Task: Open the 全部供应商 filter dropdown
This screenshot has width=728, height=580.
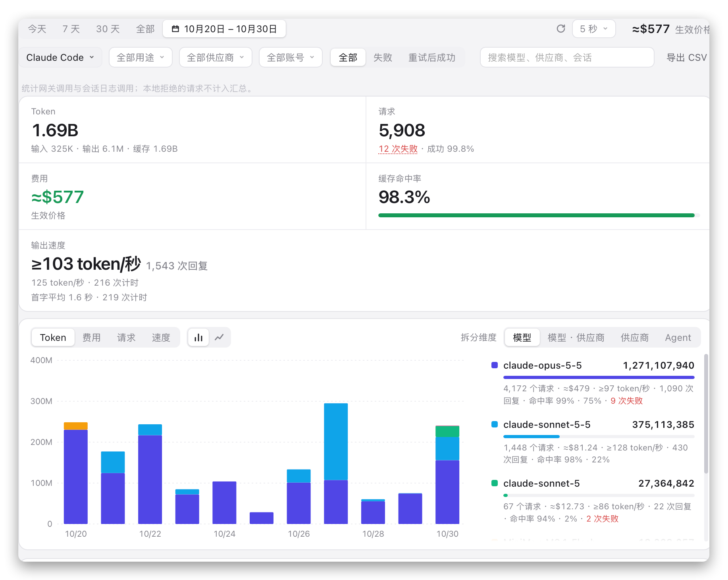Action: click(216, 58)
